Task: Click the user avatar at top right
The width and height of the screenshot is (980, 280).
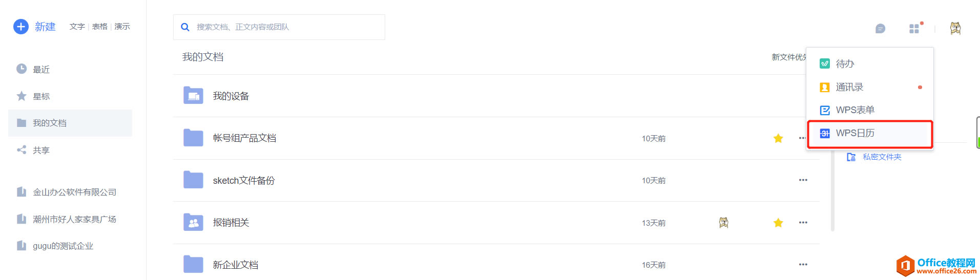Action: click(x=955, y=29)
